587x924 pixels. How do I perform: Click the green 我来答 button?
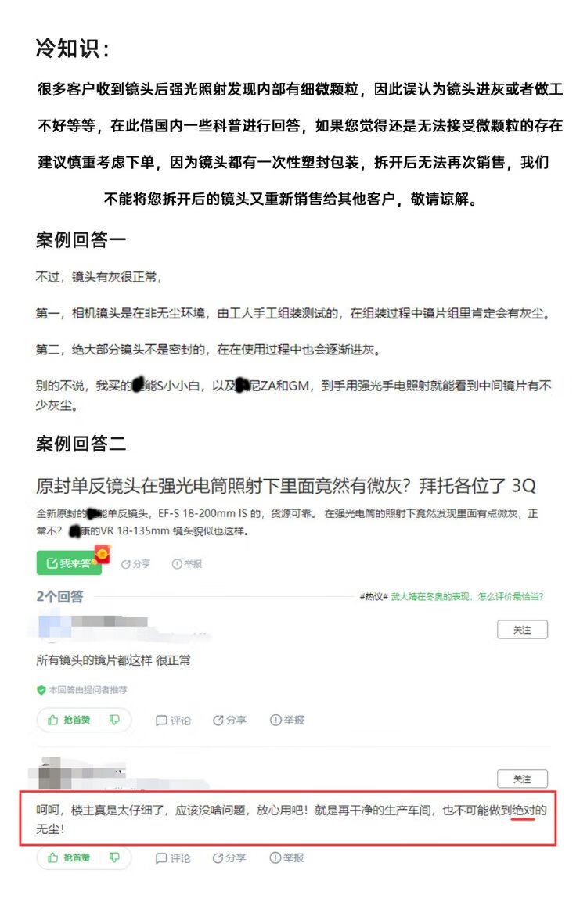[68, 563]
